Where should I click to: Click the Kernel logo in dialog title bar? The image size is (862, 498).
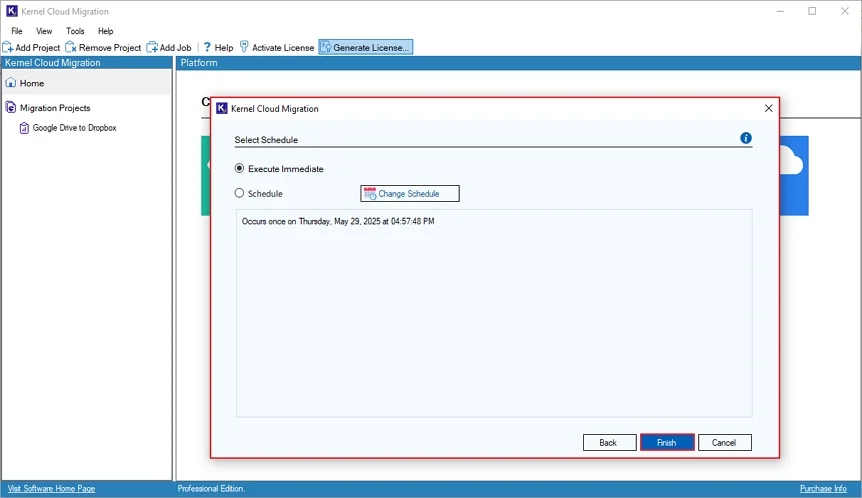222,108
